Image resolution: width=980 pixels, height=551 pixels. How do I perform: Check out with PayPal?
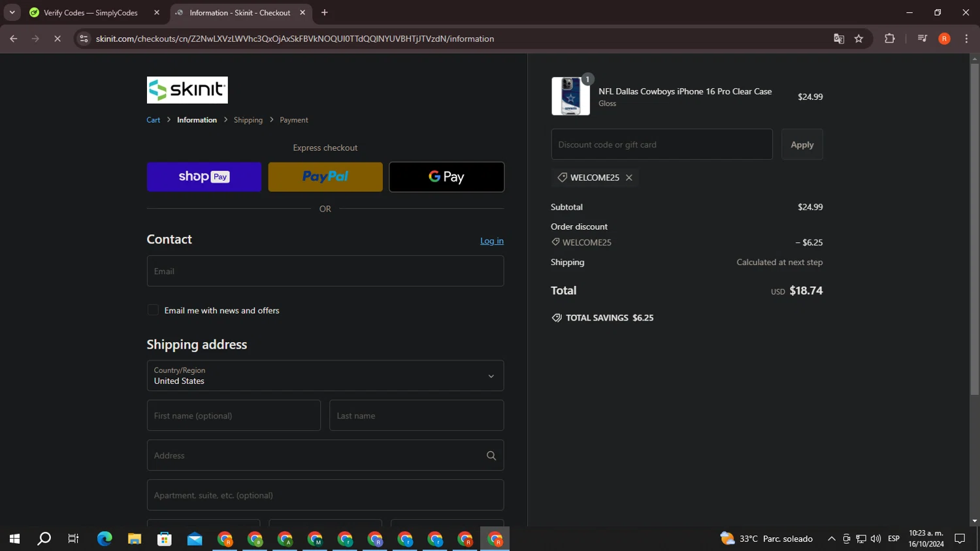(x=325, y=177)
